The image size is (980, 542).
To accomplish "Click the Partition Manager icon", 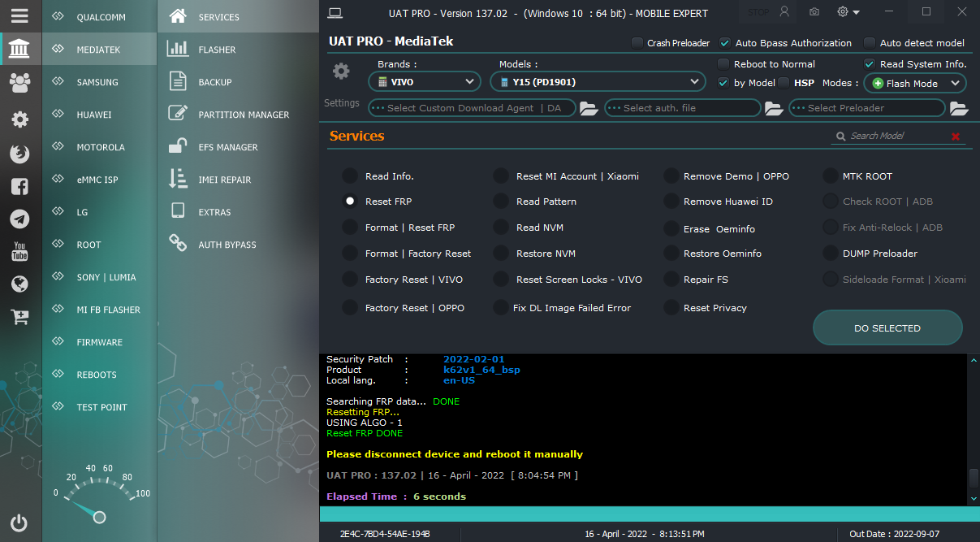I will click(178, 114).
